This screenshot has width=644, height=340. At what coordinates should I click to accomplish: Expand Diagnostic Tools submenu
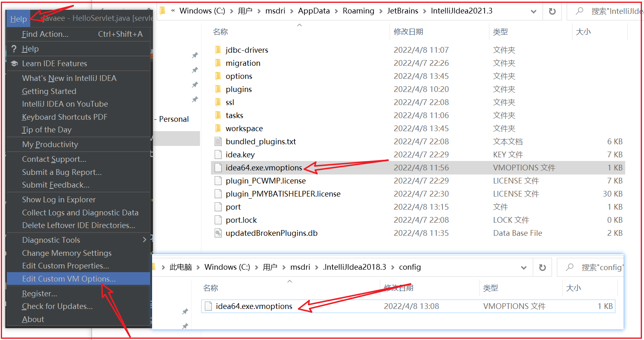(79, 240)
